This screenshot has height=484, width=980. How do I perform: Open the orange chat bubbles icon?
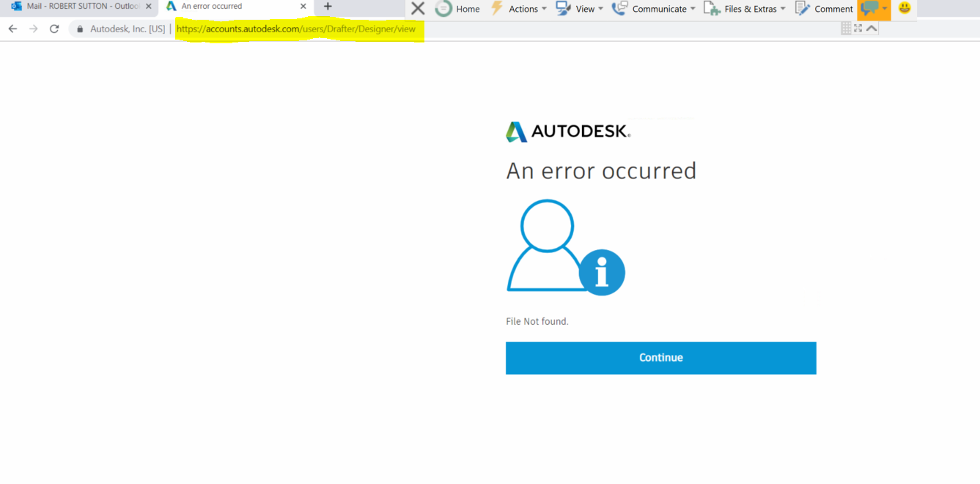point(872,9)
